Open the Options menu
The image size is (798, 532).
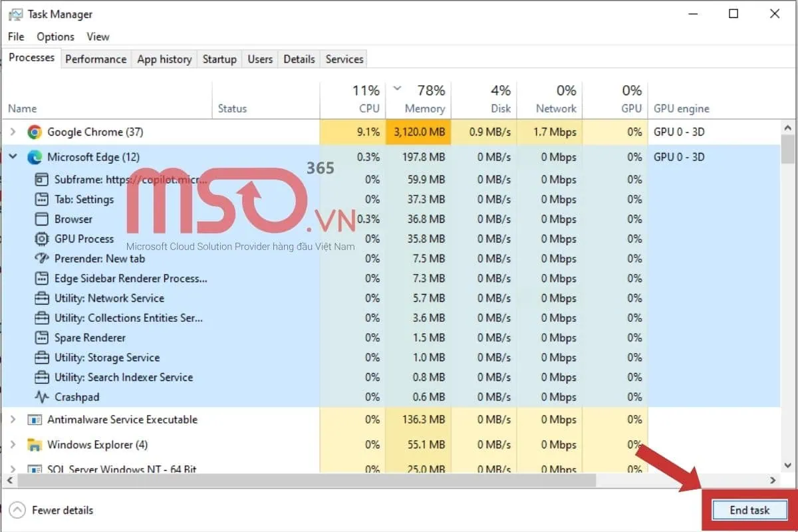click(55, 37)
